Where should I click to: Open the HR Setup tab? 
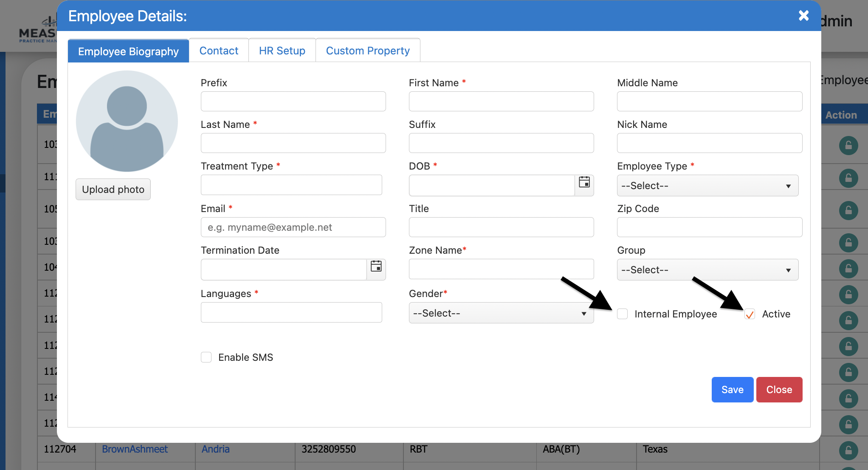point(282,51)
